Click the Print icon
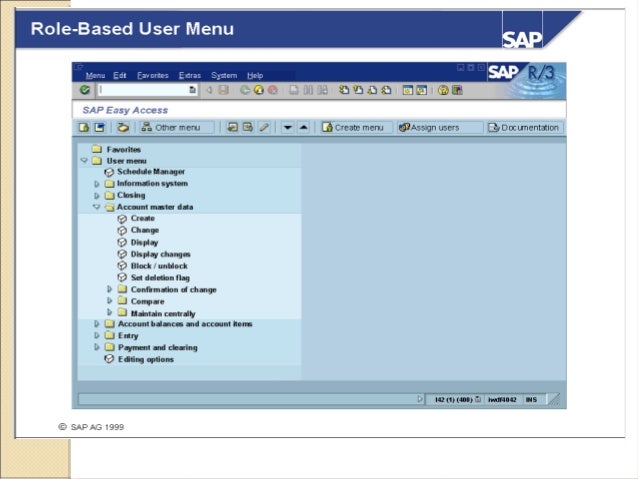The height and width of the screenshot is (479, 638). click(294, 90)
